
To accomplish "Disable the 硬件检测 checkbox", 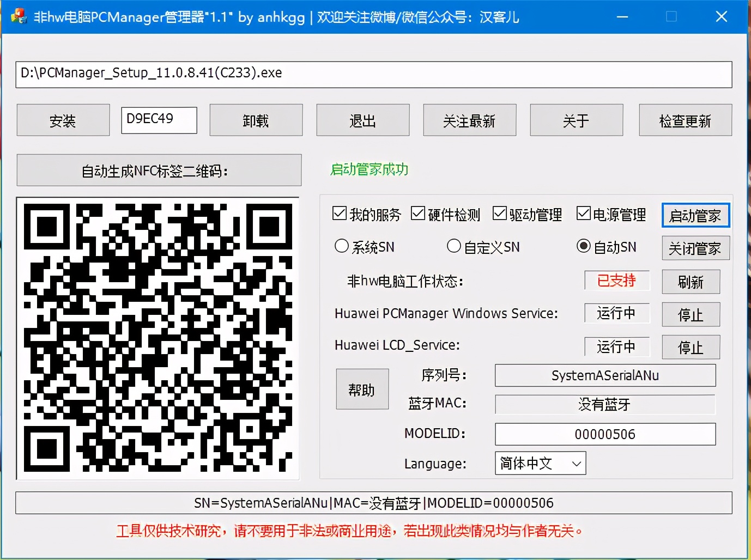I will coord(417,213).
